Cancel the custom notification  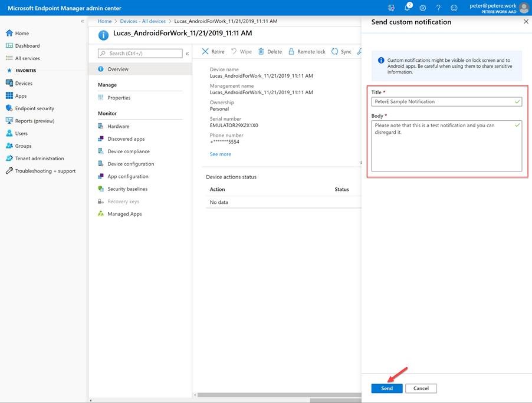421,389
